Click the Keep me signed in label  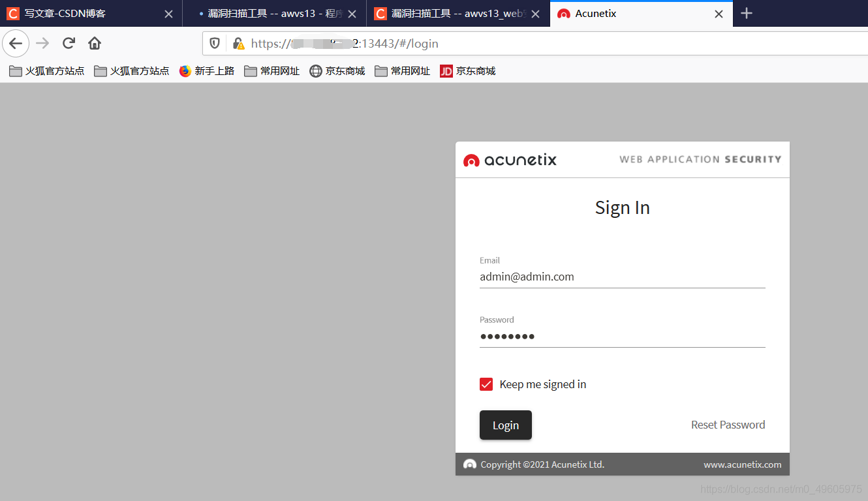tap(543, 384)
